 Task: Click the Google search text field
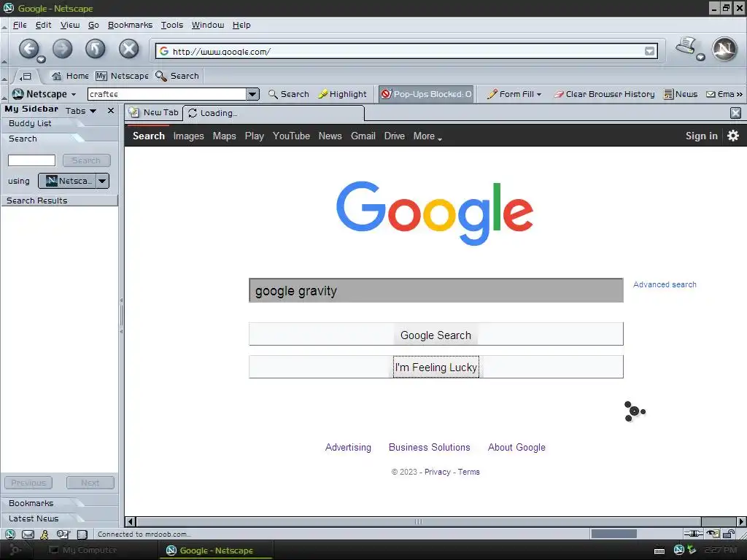[436, 290]
